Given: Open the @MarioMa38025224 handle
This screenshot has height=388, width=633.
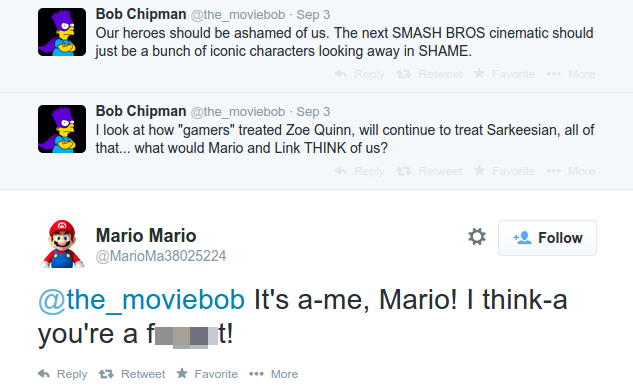Looking at the screenshot, I should 161,256.
